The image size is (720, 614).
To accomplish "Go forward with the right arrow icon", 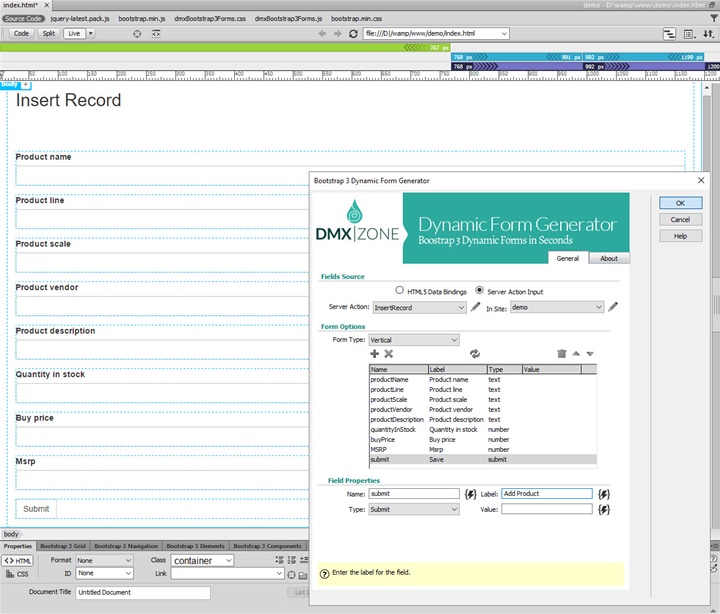I will click(338, 34).
